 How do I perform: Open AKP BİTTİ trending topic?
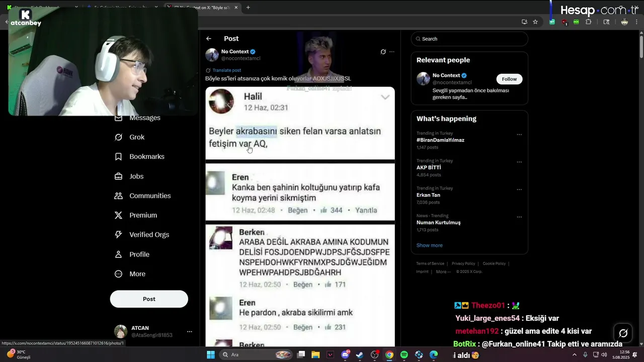tap(429, 167)
